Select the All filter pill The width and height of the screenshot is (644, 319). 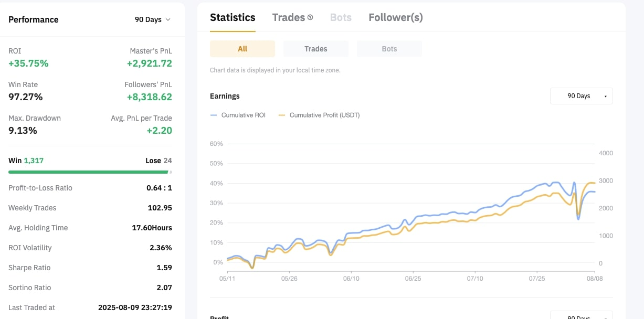pyautogui.click(x=242, y=49)
